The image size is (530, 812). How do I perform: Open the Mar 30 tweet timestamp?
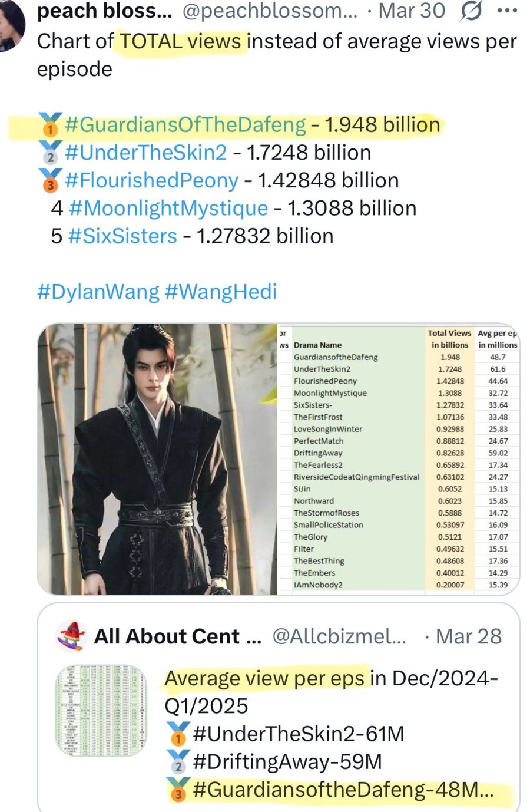click(411, 11)
